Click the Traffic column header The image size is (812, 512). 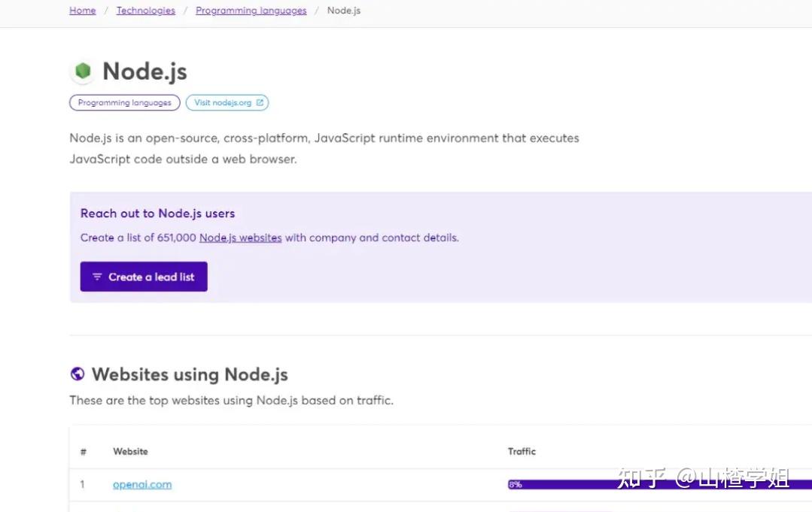point(522,452)
